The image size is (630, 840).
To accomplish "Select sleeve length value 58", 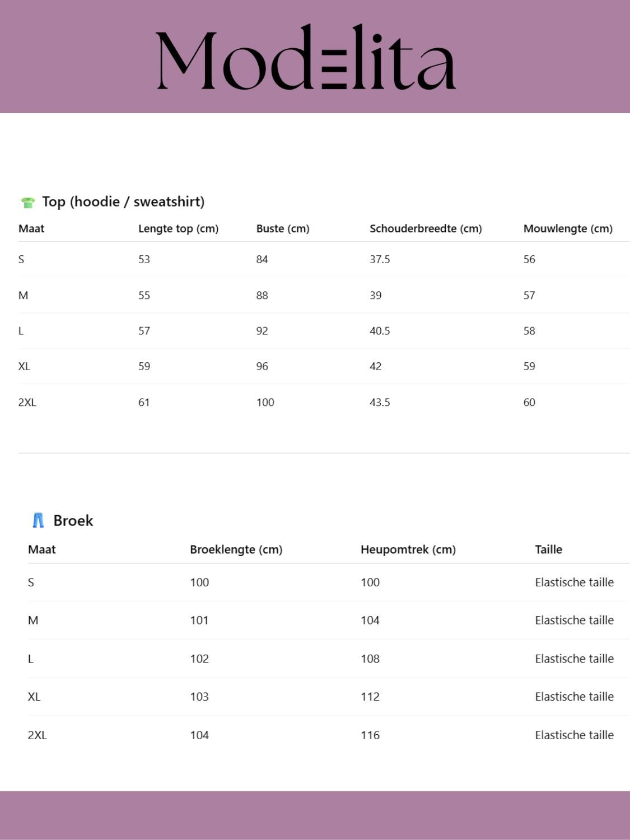I will (x=529, y=331).
